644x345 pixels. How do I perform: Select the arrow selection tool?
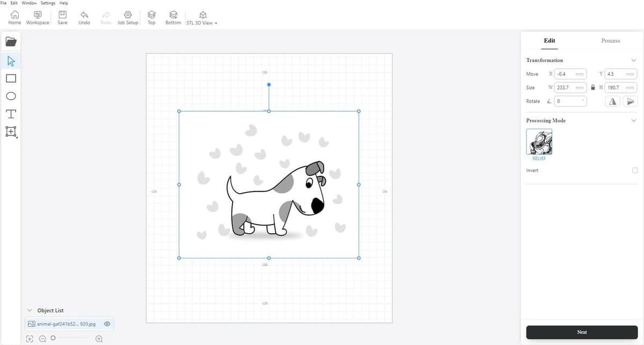pyautogui.click(x=11, y=60)
